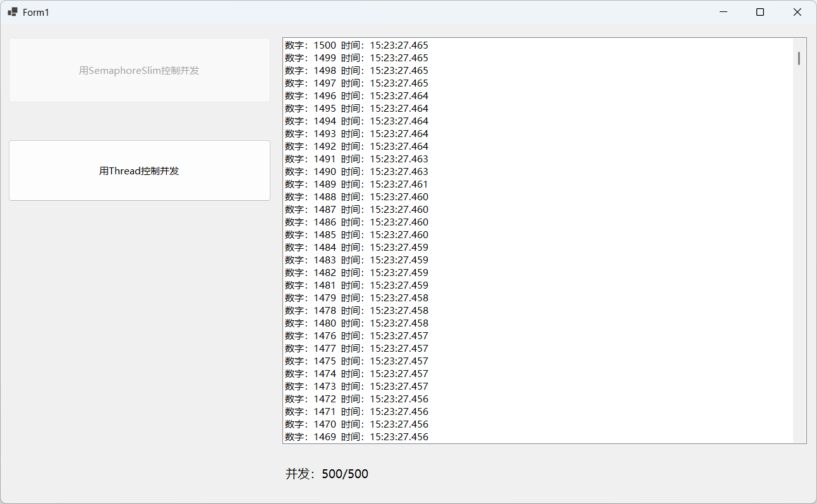This screenshot has width=817, height=504.
Task: Close the Form1 window
Action: point(797,12)
